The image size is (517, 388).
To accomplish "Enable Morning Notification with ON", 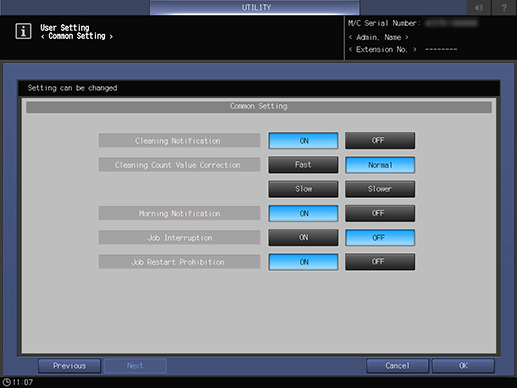I will point(303,213).
